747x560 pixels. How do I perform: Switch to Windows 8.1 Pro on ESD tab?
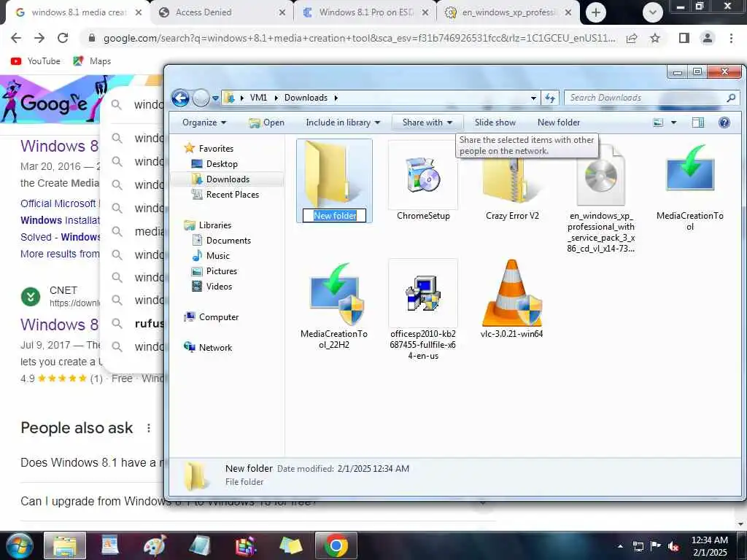(365, 12)
